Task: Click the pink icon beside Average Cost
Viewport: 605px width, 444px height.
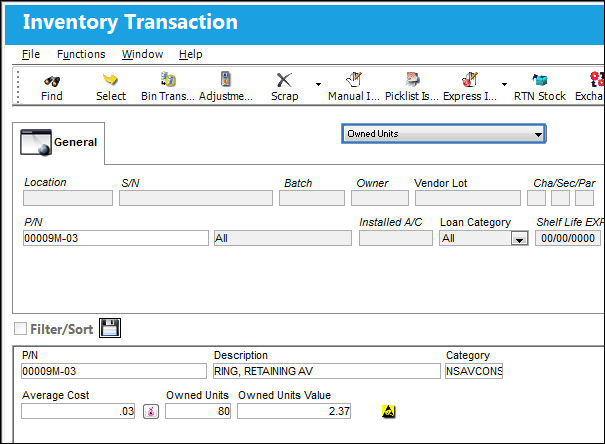Action: coord(151,411)
